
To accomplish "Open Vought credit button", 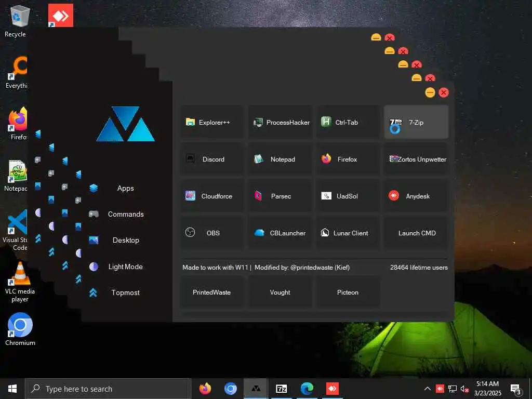I will coord(280,292).
